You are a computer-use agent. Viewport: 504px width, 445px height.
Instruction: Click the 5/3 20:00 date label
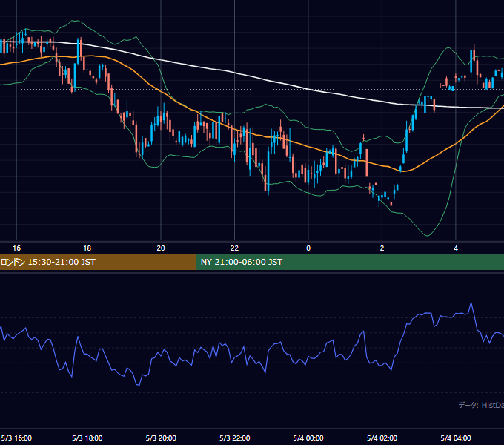click(x=161, y=438)
